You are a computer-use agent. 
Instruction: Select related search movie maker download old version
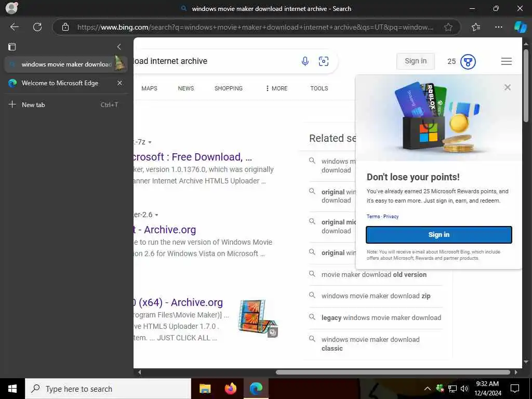coord(374,274)
